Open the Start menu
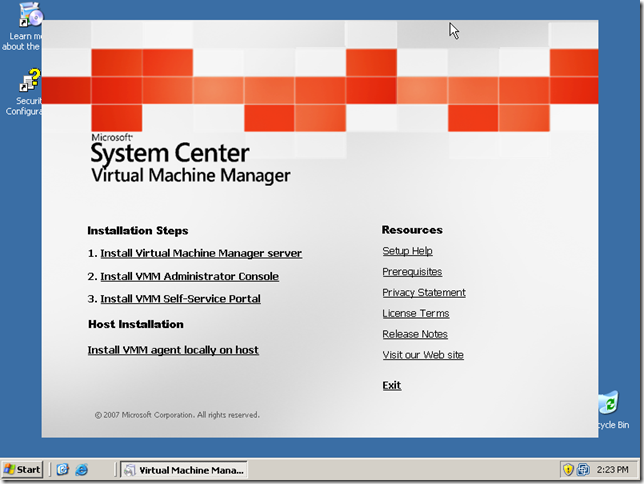The height and width of the screenshot is (484, 644). [x=22, y=469]
